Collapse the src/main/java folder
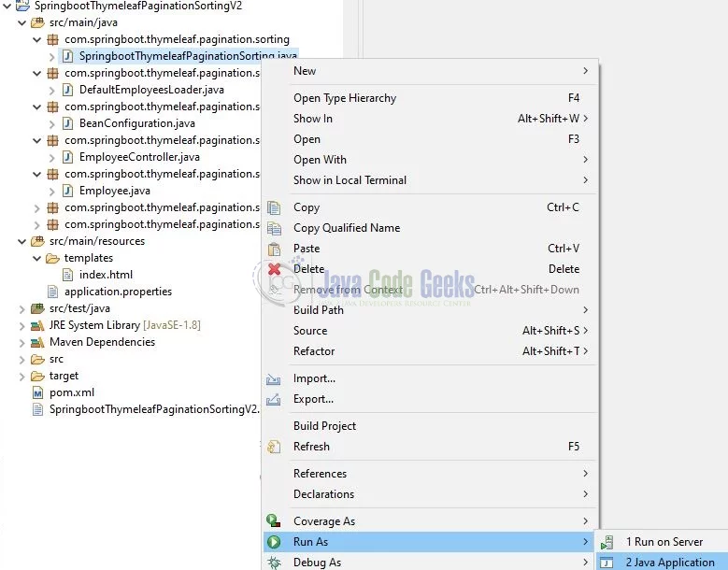 click(21, 22)
